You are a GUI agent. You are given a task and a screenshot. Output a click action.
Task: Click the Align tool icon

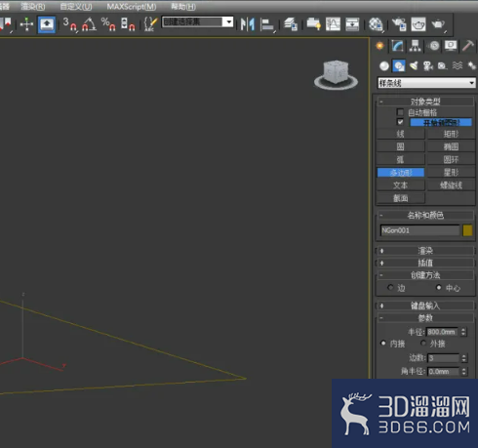pyautogui.click(x=267, y=24)
